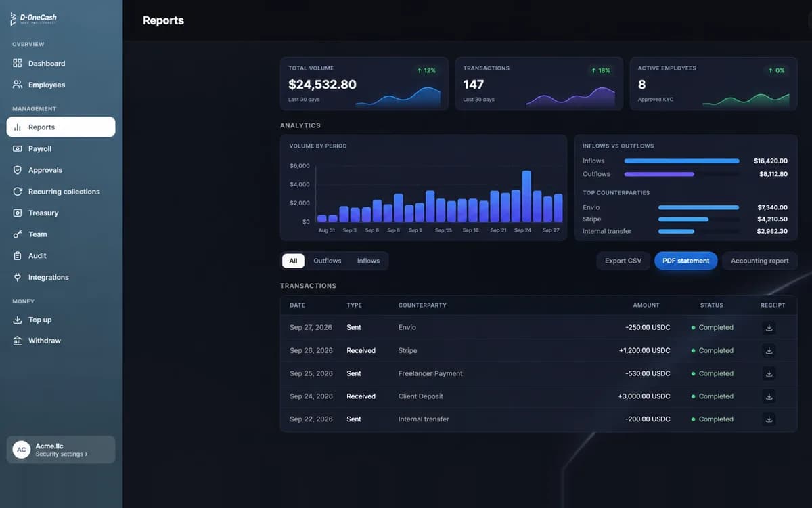This screenshot has width=812, height=508.
Task: Click the Envio counterparty bar
Action: tap(699, 207)
